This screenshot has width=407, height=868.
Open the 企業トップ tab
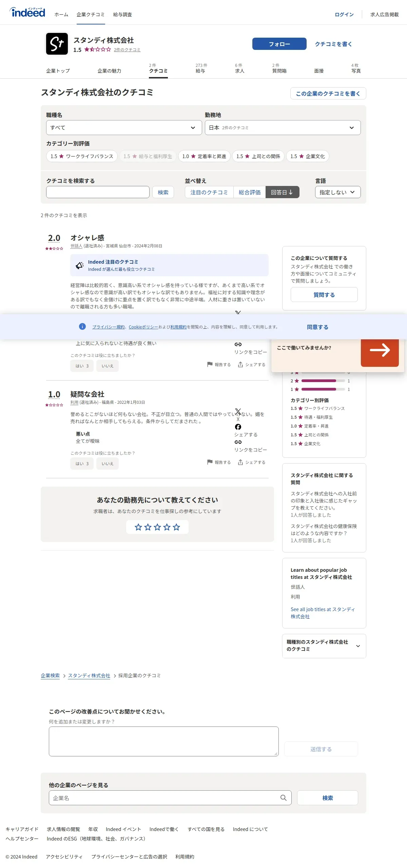[x=58, y=71]
